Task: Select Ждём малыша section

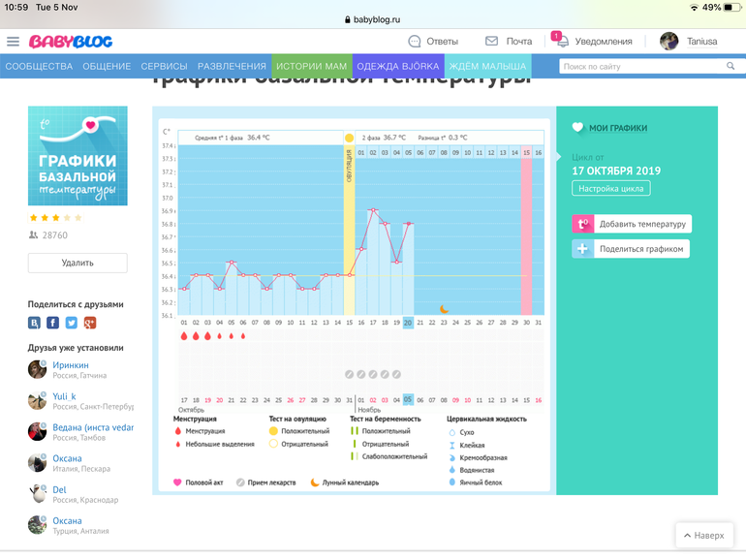Action: [487, 67]
